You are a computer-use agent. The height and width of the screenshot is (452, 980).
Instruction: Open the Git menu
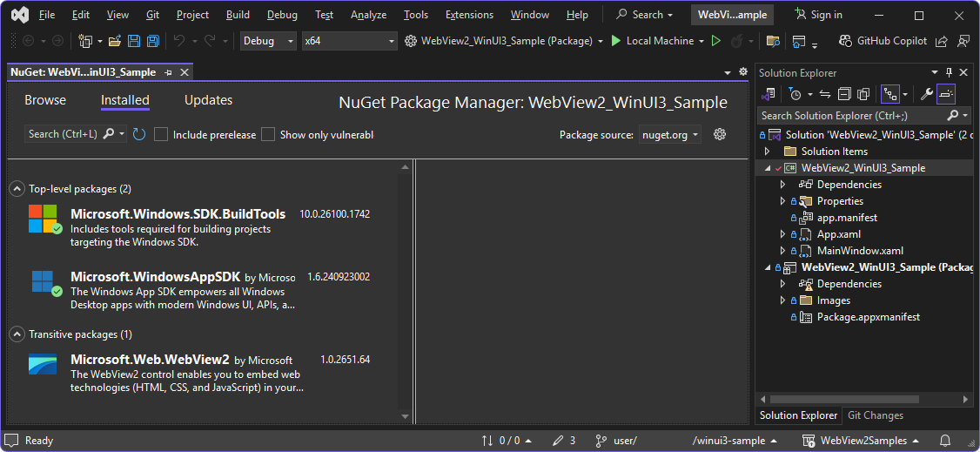click(x=152, y=15)
